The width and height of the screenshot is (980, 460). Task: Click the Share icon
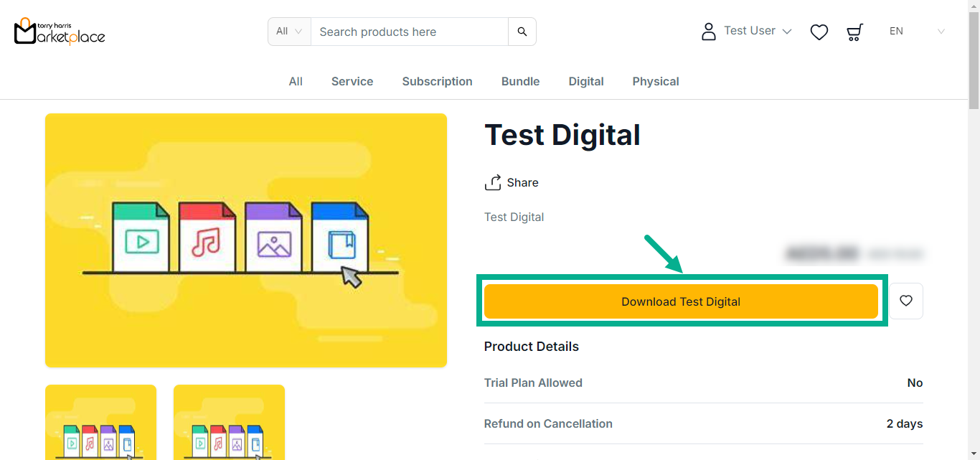point(493,183)
